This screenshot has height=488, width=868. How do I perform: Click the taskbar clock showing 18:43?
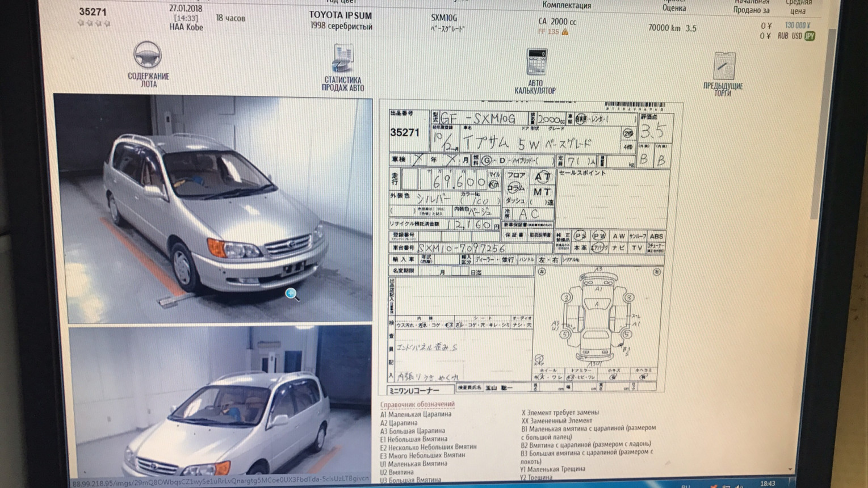768,483
